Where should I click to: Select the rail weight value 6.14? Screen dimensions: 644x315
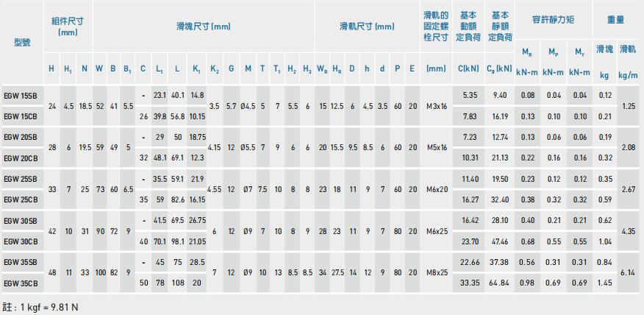628,272
